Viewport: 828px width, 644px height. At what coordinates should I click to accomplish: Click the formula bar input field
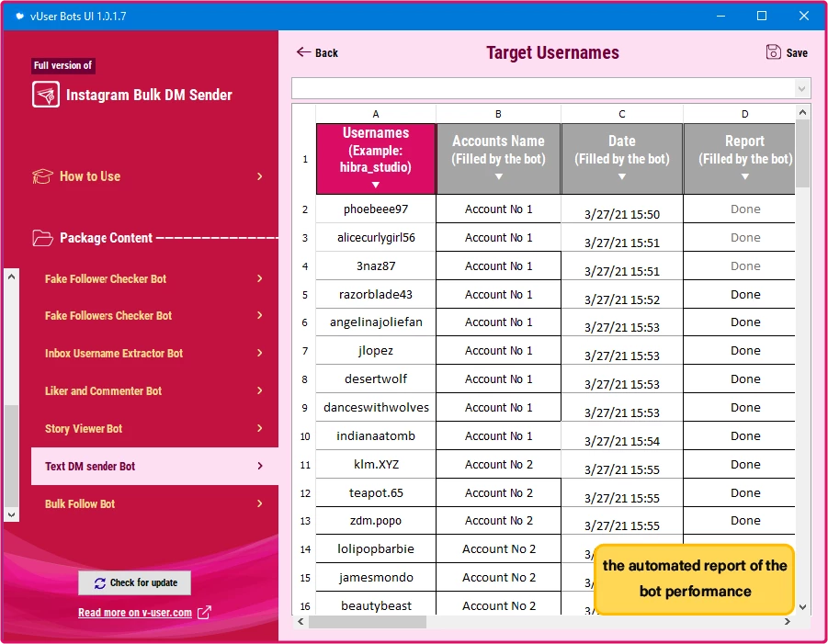pos(544,88)
